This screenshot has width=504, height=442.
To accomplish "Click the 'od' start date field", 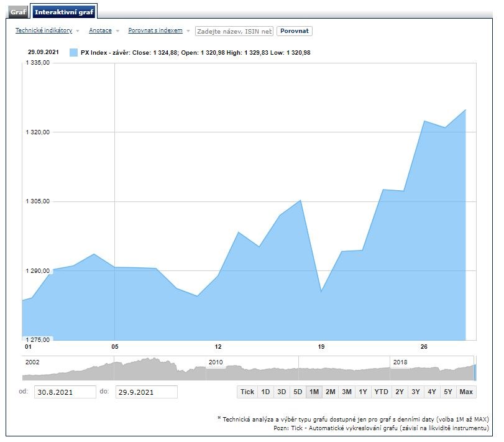I will [65, 392].
